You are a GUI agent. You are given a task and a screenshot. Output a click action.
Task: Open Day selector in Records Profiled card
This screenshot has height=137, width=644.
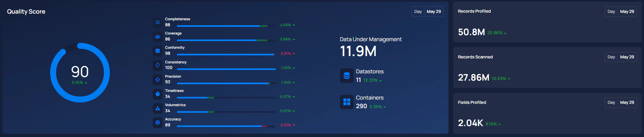(x=611, y=12)
